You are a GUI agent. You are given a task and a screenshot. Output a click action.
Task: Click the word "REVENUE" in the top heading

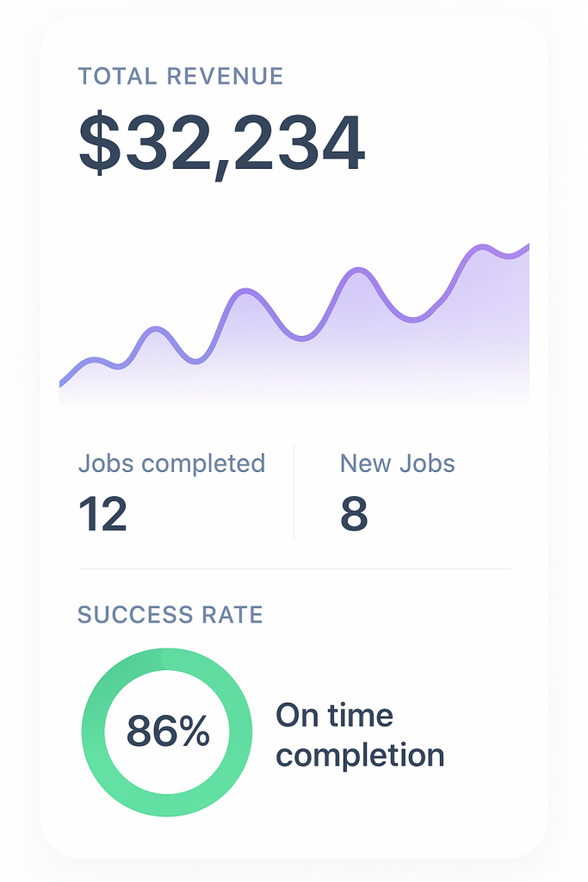click(225, 76)
